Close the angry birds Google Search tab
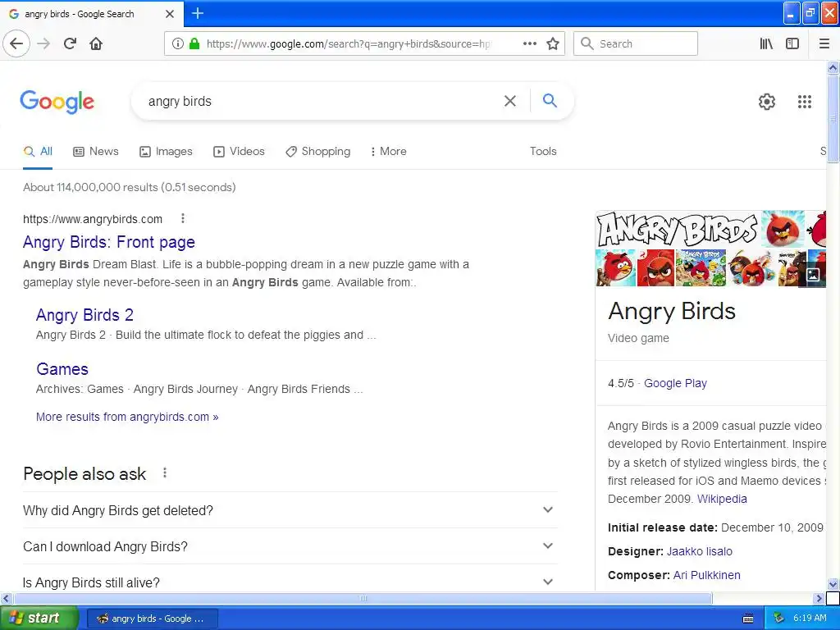The image size is (840, 630). tap(170, 14)
